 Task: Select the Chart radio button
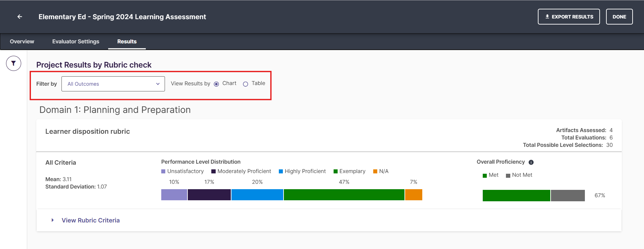point(216,84)
